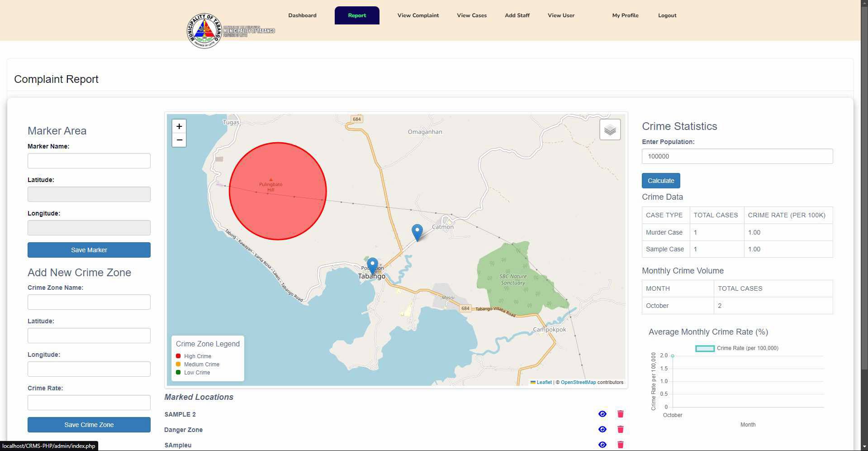Select the Report tab

pos(357,15)
